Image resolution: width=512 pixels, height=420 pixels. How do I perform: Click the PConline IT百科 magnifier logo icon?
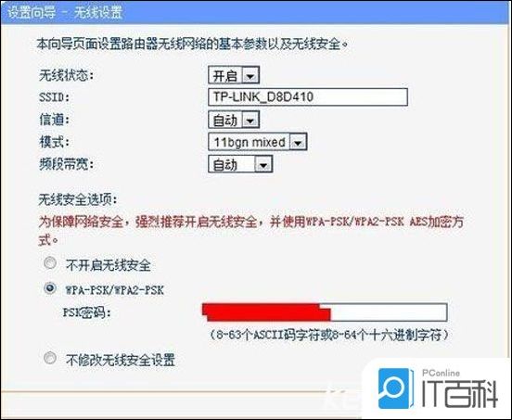tap(395, 388)
